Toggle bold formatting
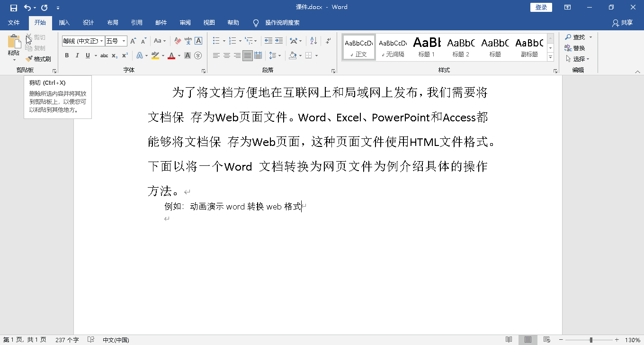This screenshot has width=644, height=345. tap(67, 56)
